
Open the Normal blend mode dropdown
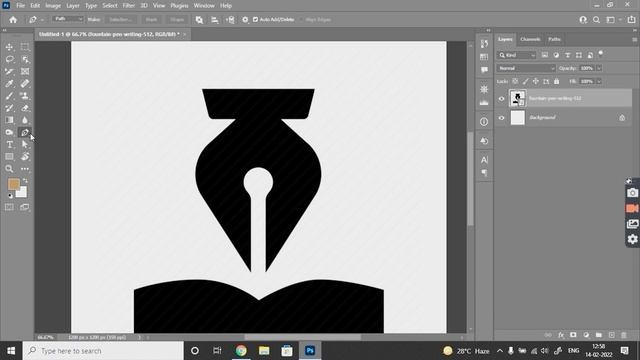point(526,68)
